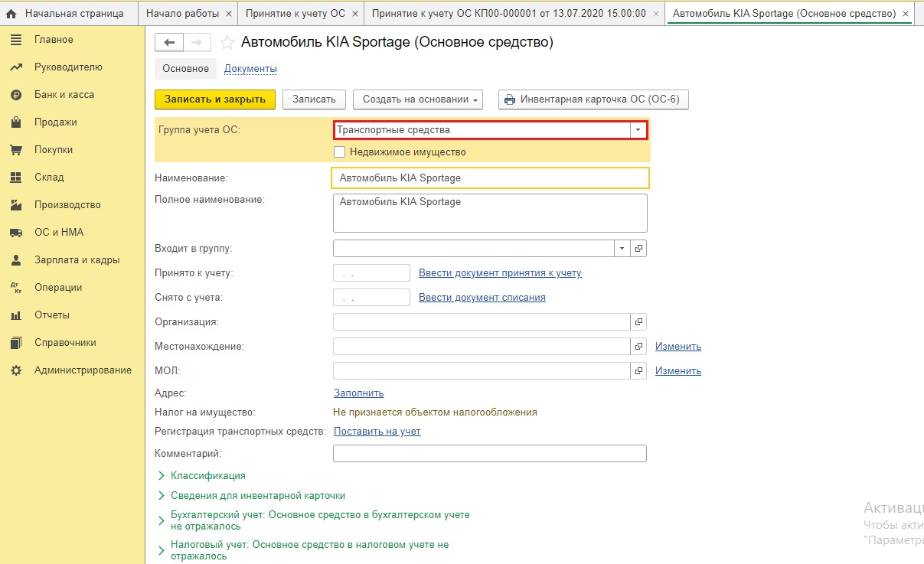Click the Операции Дт/Кт icon
The height and width of the screenshot is (564, 924).
point(16,288)
